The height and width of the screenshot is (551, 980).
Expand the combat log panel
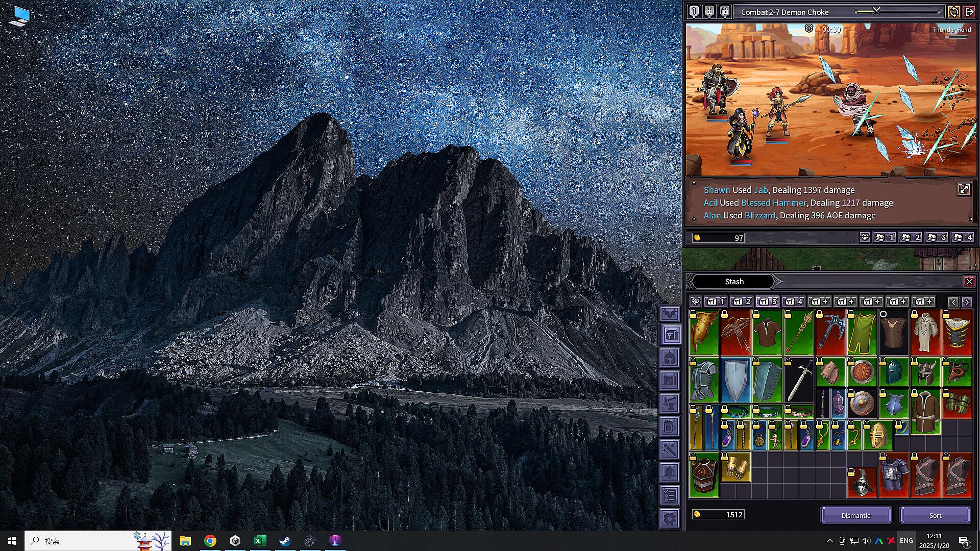click(x=964, y=189)
